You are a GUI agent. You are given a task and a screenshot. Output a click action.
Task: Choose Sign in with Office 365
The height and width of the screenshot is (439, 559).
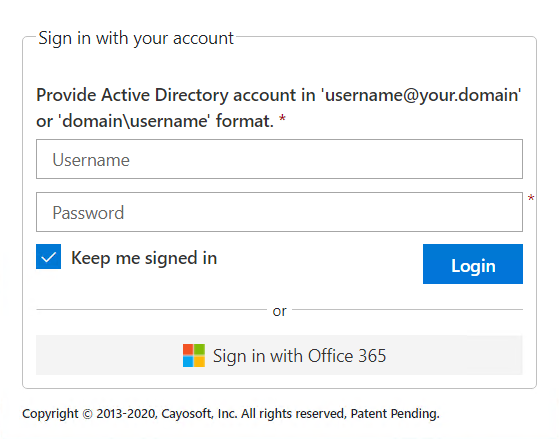point(280,355)
